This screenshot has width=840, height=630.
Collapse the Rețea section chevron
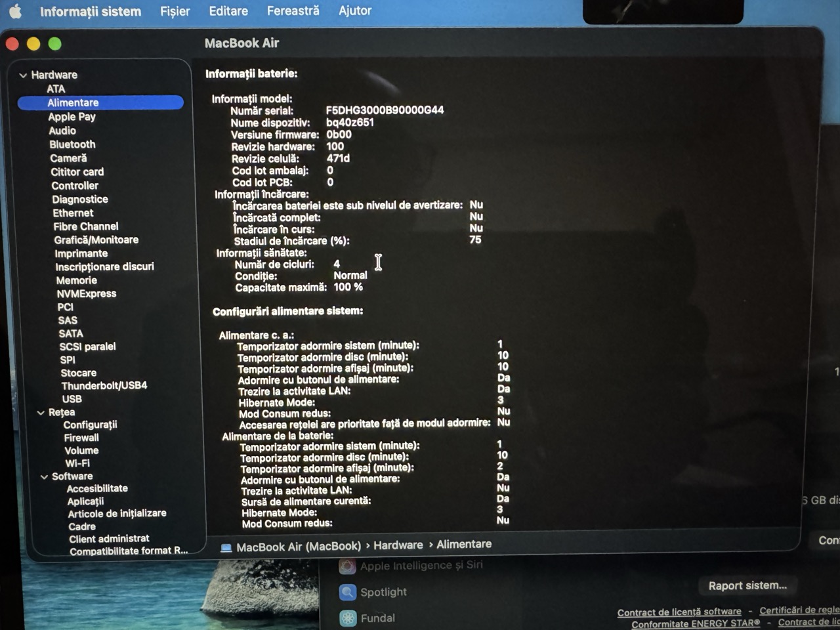[41, 413]
